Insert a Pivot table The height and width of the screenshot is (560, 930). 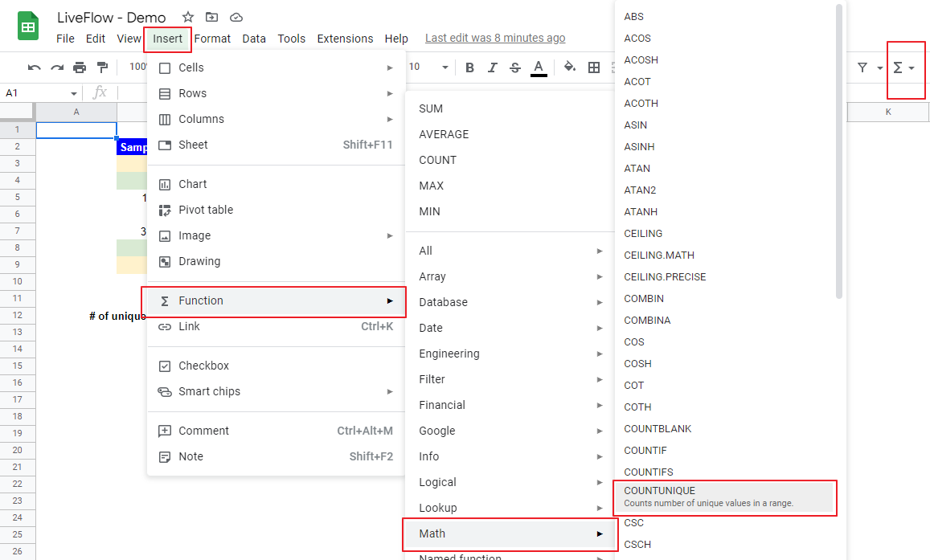click(x=277, y=210)
